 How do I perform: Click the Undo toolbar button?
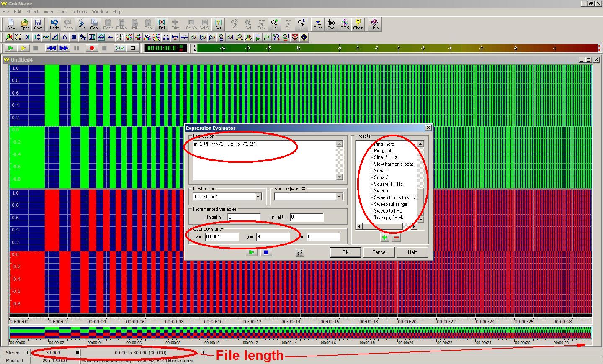pos(54,24)
